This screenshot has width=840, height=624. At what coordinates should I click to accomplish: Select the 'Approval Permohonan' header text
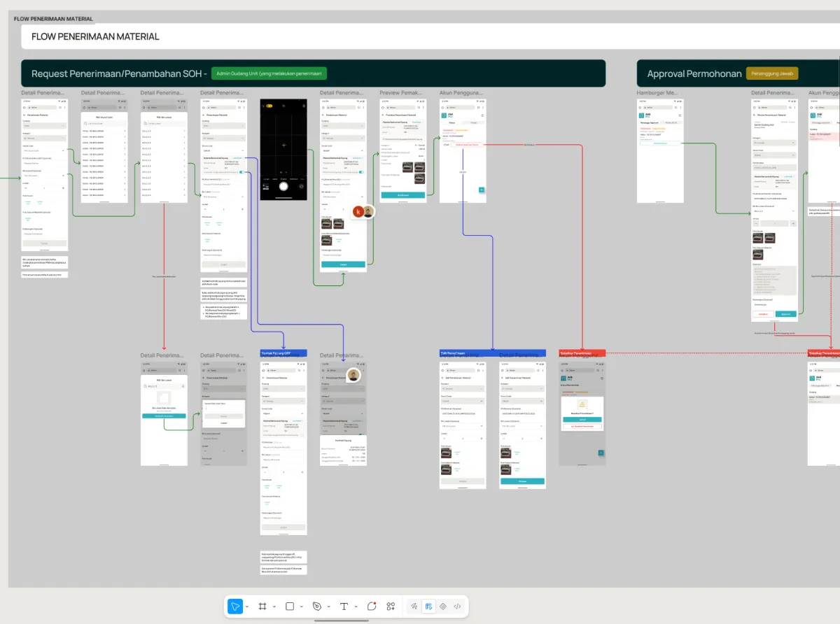point(694,73)
